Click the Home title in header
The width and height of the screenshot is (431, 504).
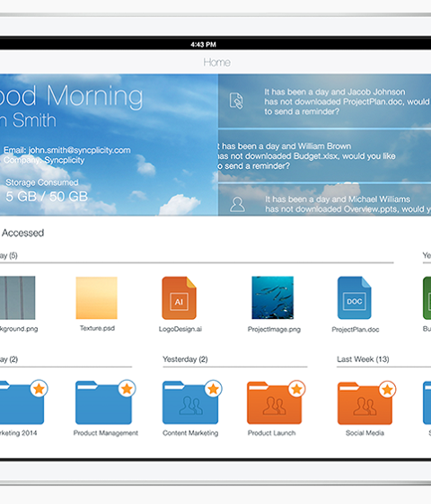[216, 62]
